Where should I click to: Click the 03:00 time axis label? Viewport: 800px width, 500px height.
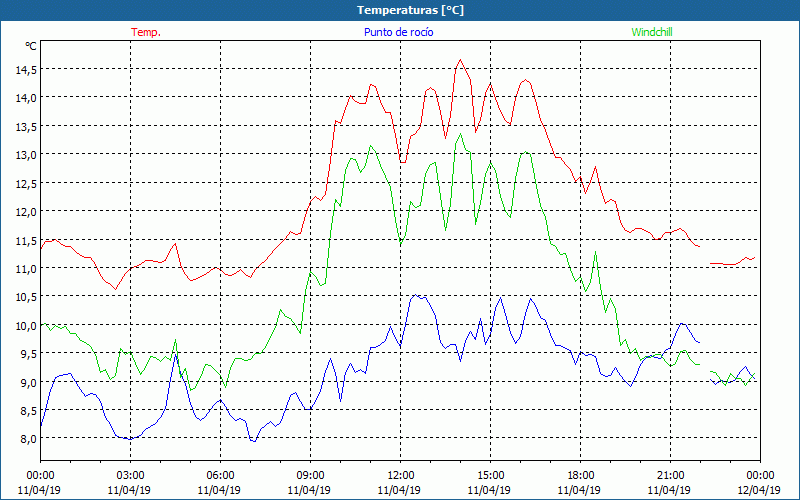[x=130, y=476]
